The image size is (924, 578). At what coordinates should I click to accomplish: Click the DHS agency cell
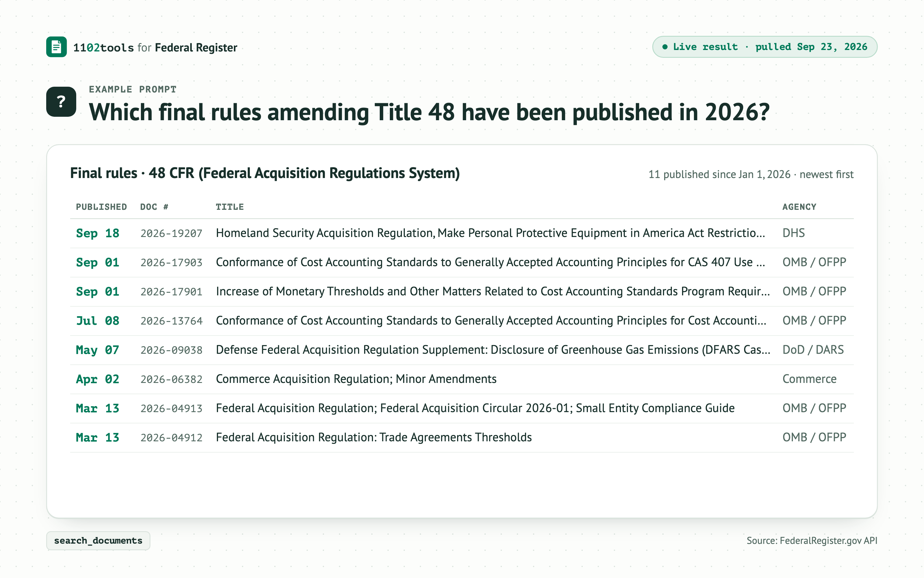pyautogui.click(x=793, y=233)
